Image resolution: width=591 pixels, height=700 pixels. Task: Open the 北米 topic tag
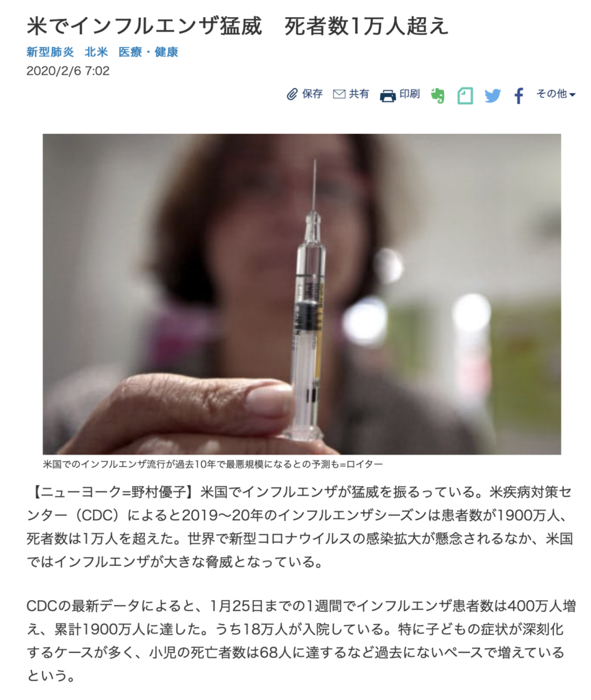tap(96, 52)
